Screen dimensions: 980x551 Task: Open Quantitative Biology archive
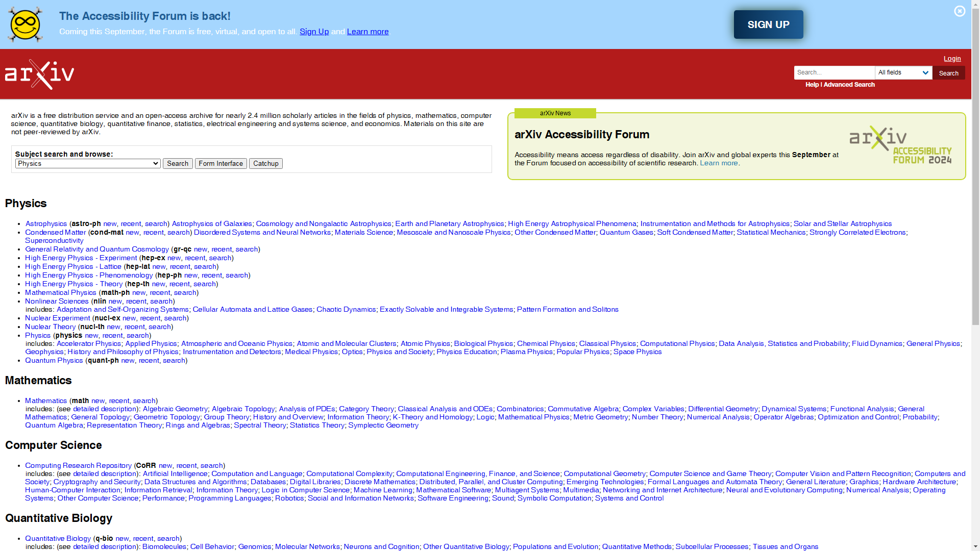point(58,539)
